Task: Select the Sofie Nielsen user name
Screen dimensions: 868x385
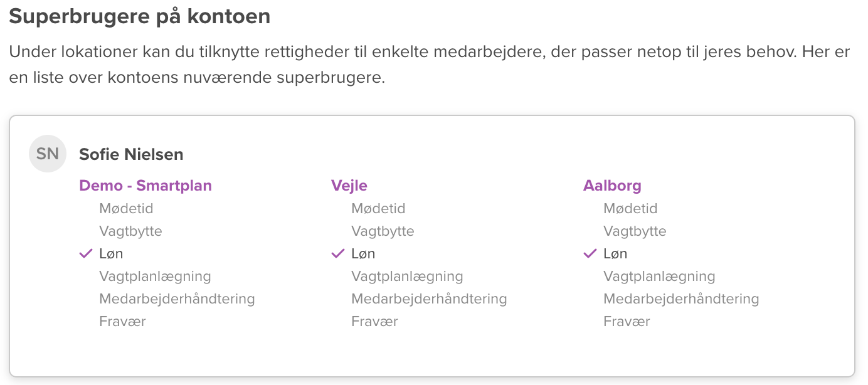Action: pyautogui.click(x=131, y=154)
